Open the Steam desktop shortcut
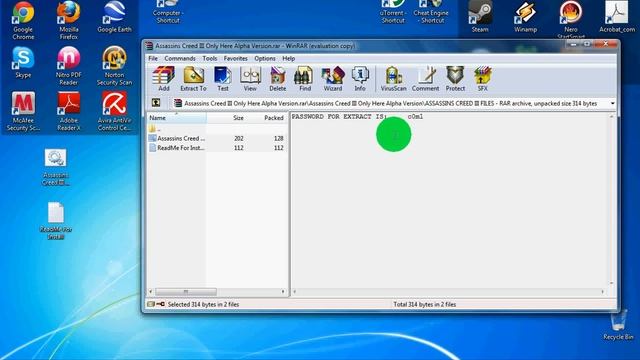This screenshot has height=360, width=640. click(480, 16)
